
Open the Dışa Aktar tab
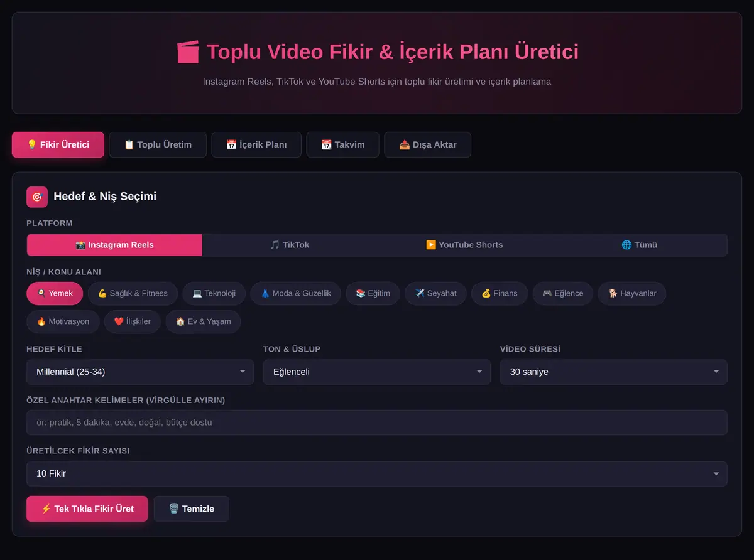(427, 144)
